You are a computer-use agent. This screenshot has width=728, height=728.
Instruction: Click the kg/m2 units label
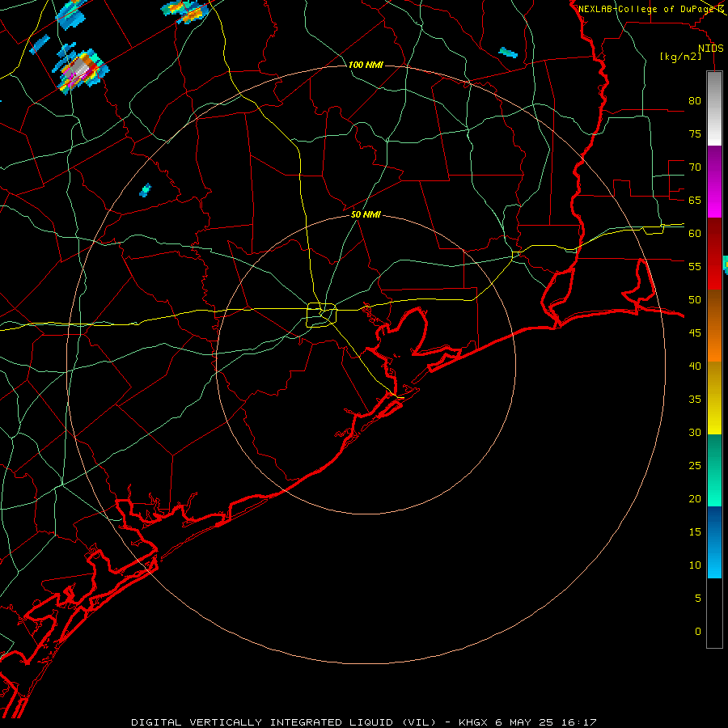[680, 57]
